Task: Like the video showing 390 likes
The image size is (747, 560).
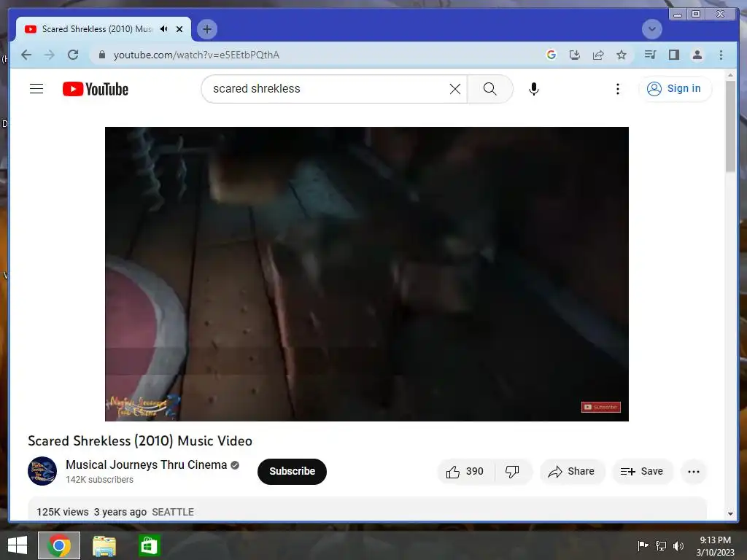Action: (465, 472)
